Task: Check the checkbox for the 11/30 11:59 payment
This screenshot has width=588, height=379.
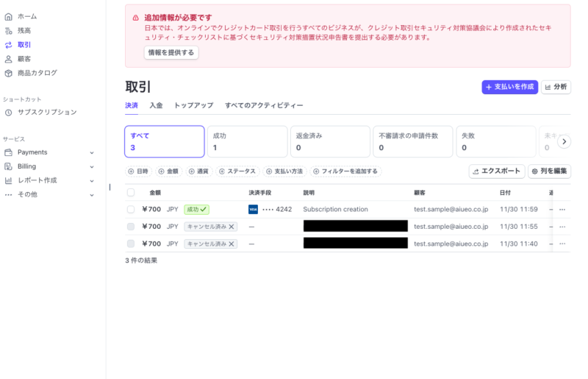Action: pos(131,210)
